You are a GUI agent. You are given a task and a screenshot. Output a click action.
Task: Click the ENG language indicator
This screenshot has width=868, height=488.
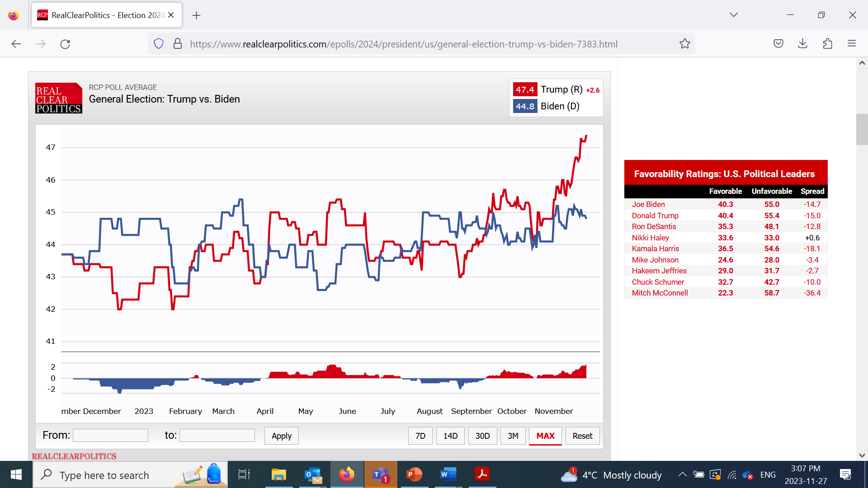tap(768, 475)
